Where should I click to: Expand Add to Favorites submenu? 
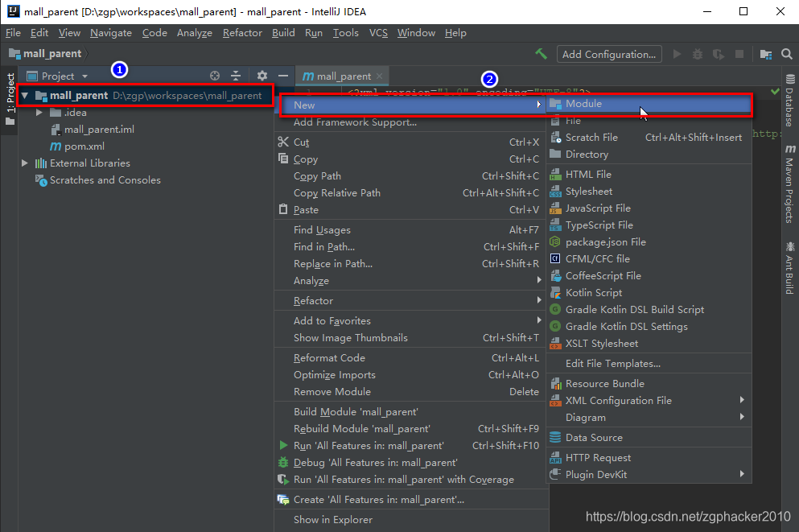tap(410, 320)
